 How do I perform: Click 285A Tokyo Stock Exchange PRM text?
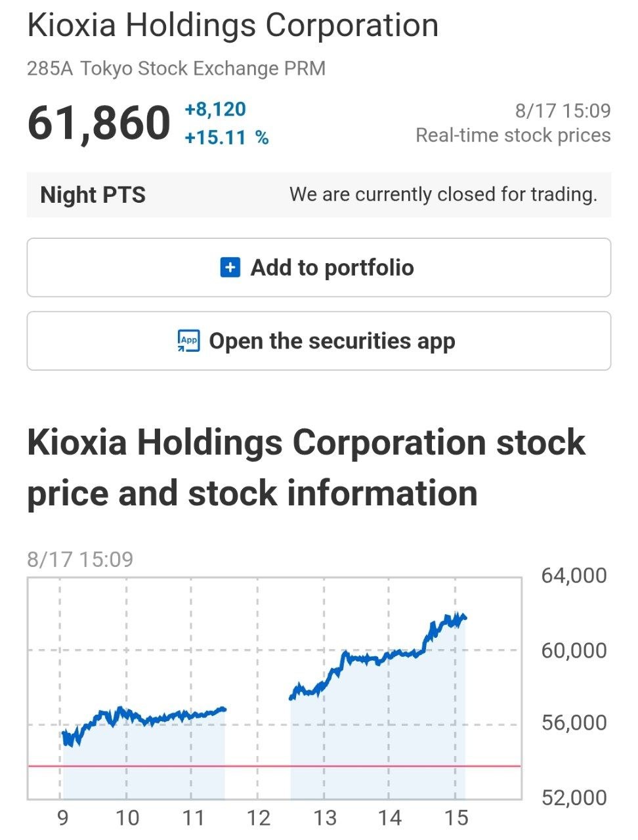(176, 68)
